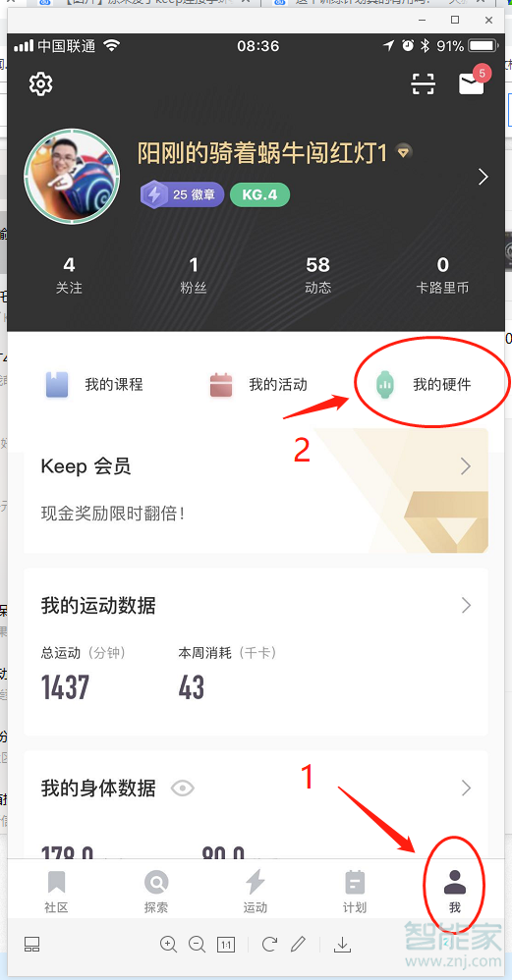This screenshot has height=980, width=512.
Task: Tap the snail profile avatar
Action: (72, 177)
